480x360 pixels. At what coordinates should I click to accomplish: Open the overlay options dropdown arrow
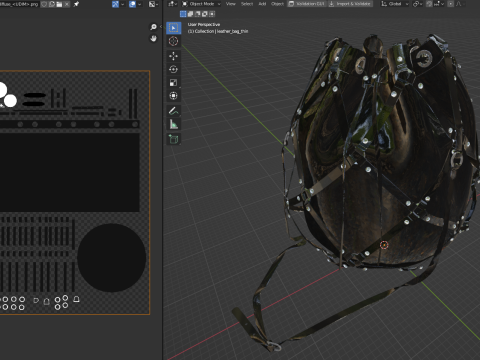139,4
